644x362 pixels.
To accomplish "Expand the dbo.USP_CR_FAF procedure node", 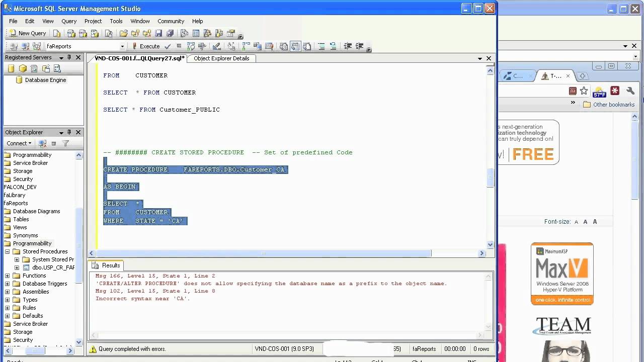I will [17, 267].
